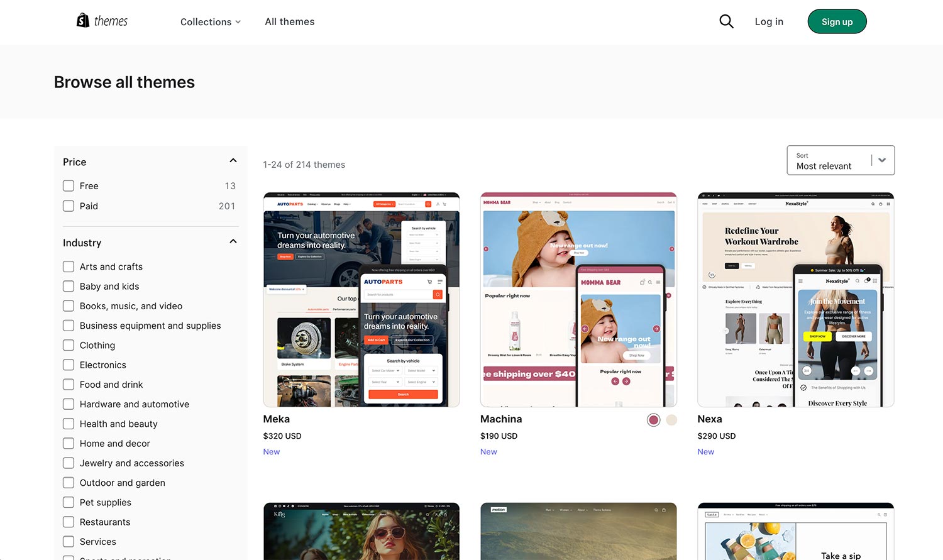Tick the Services checkbox

click(x=69, y=541)
